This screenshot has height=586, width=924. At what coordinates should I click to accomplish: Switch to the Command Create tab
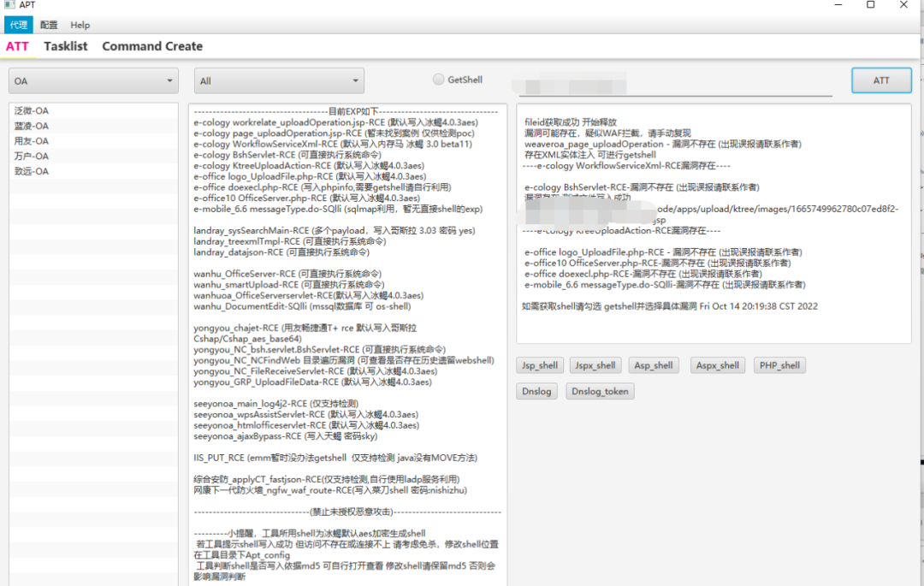(x=152, y=46)
